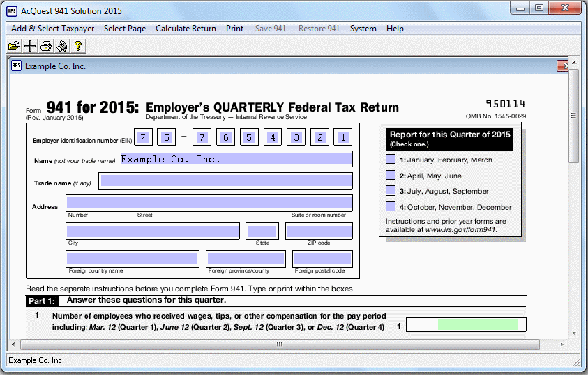The width and height of the screenshot is (588, 375).
Task: Click the Foreign country name field
Action: click(x=133, y=259)
